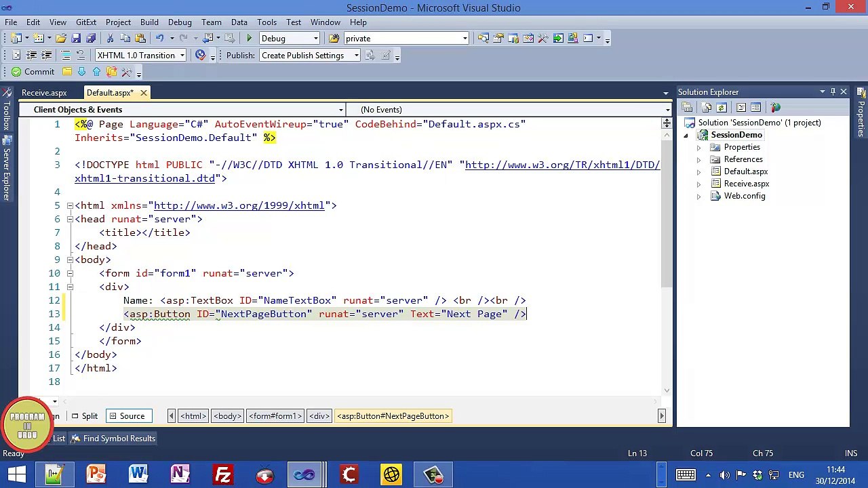Open the Debug menu

coord(180,22)
